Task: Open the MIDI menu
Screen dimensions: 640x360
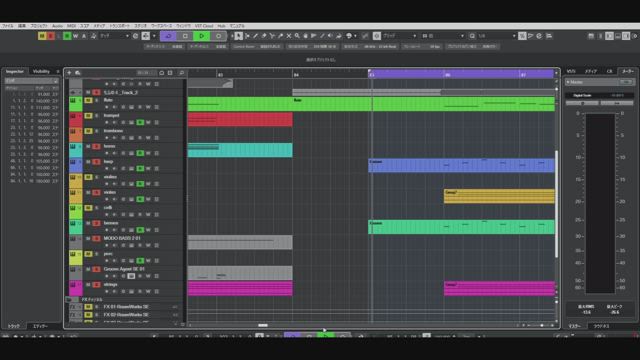Action: [x=71, y=26]
